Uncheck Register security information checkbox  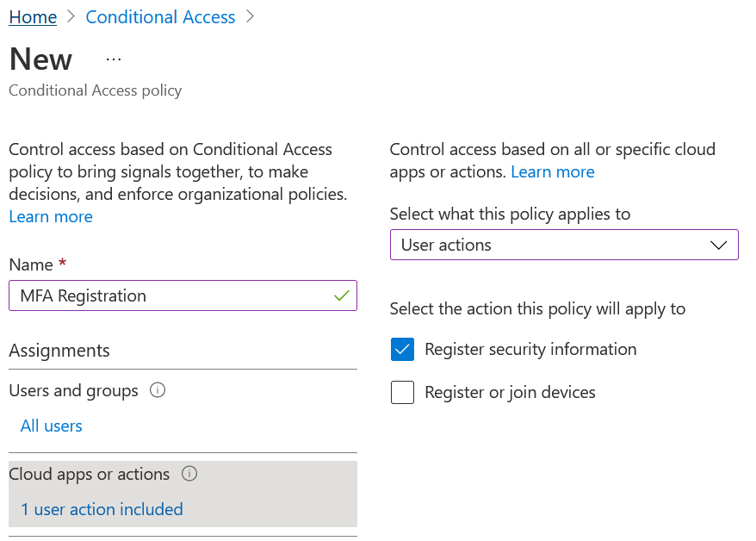[403, 349]
